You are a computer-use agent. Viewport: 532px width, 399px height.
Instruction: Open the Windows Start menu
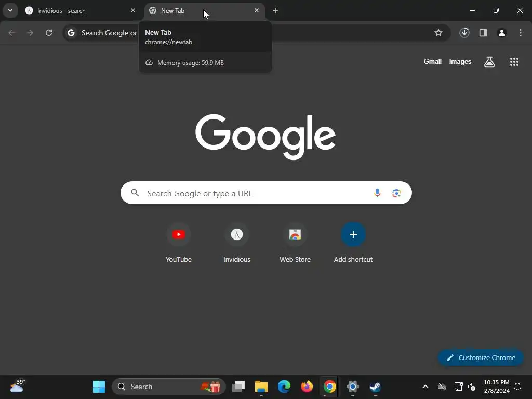click(99, 387)
